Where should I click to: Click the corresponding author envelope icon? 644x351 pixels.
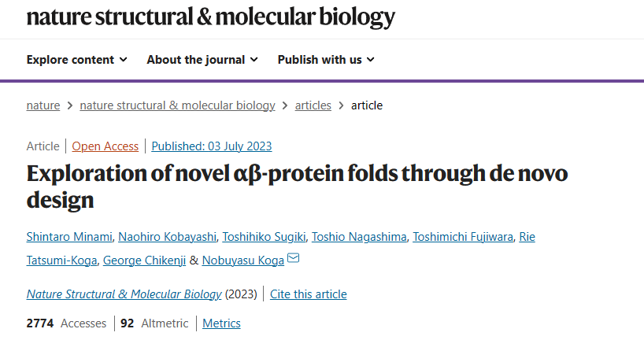[x=293, y=258]
